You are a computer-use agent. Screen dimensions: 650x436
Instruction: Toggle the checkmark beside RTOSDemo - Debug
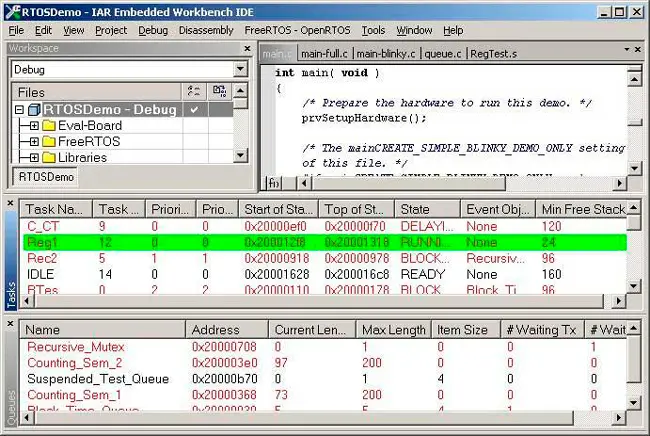(x=194, y=109)
